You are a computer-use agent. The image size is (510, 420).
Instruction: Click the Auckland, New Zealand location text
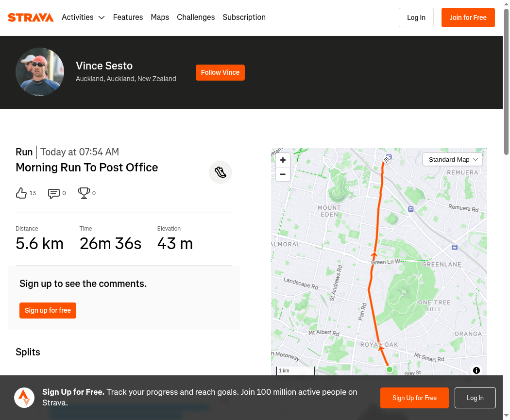click(126, 79)
